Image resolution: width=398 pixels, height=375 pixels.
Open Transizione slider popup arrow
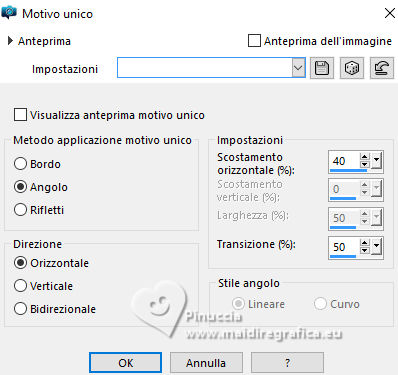pyautogui.click(x=376, y=247)
